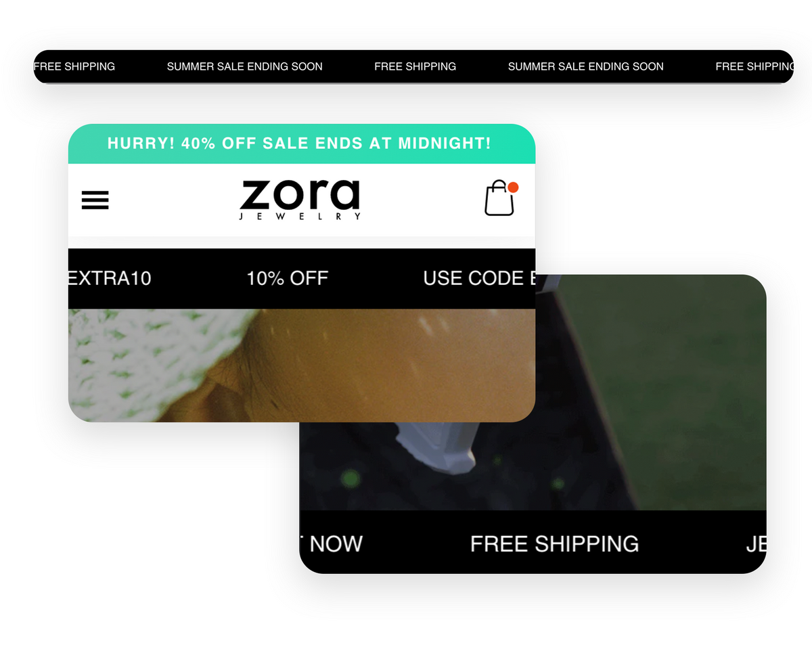Viewport: 812px width, 668px height.
Task: Click the knit hat product photo
Action: point(302,365)
